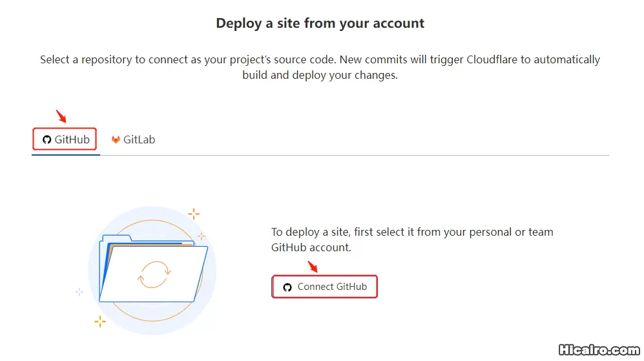644x361 pixels.
Task: Click the yellow sparkle below the folder
Action: coord(99,321)
